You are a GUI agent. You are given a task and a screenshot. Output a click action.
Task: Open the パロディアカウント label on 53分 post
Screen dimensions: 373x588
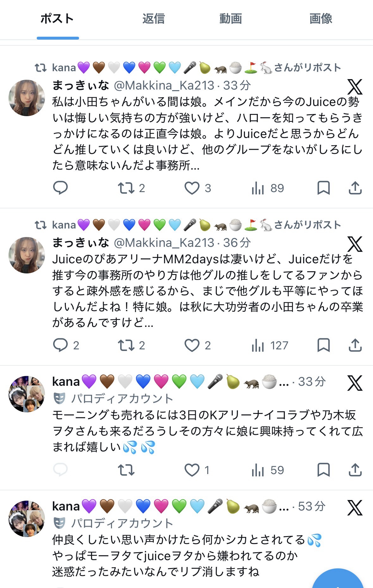[x=121, y=523]
